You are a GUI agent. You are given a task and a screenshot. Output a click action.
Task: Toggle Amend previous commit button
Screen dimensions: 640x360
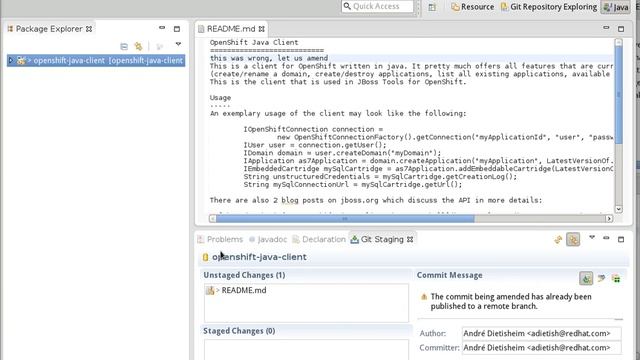(586, 279)
